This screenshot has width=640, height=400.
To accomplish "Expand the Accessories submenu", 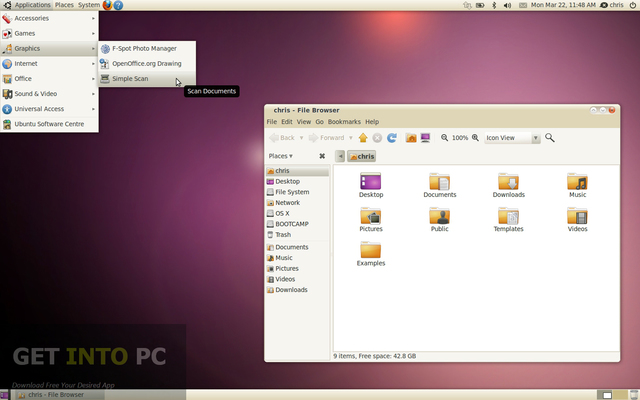I will [x=49, y=18].
